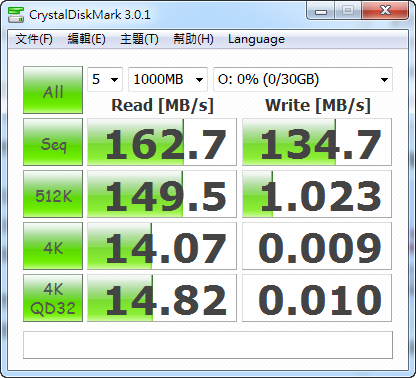Viewport: 416px width, 378px height.
Task: Click the 4K read result 14.07
Action: (162, 246)
